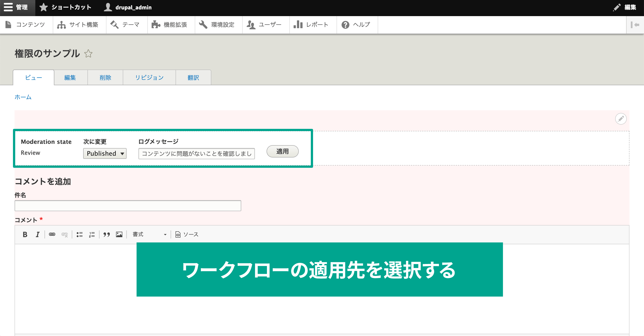Screen dimensions: 644x336
Task: Click the ホーム link
Action: [23, 97]
